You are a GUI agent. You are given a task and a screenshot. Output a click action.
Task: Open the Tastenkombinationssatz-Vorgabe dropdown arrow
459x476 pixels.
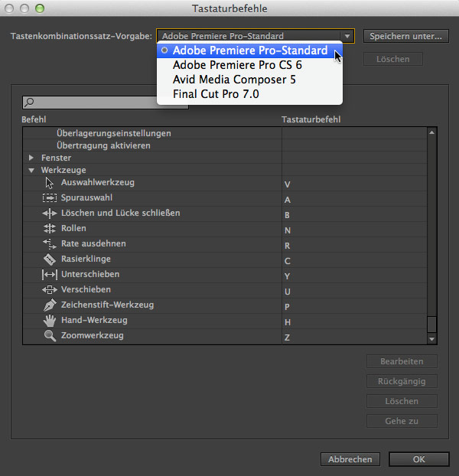click(347, 36)
